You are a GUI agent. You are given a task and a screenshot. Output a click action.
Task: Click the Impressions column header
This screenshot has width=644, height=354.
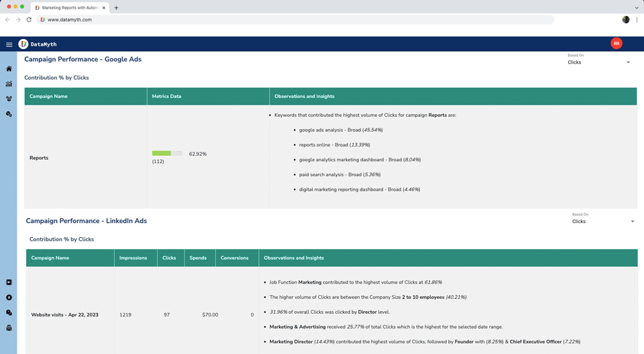click(133, 258)
